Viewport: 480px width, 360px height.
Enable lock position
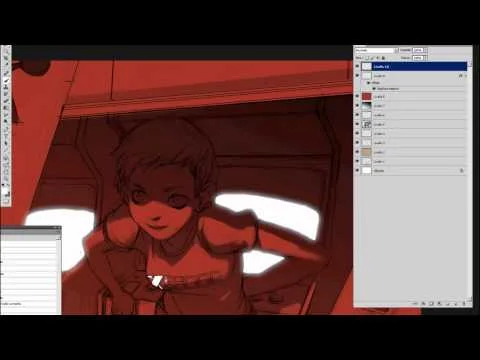pyautogui.click(x=378, y=58)
